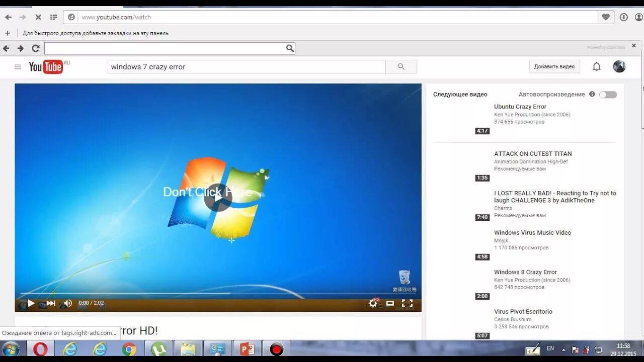Click the secondary toolbar forward arrow

point(21,48)
